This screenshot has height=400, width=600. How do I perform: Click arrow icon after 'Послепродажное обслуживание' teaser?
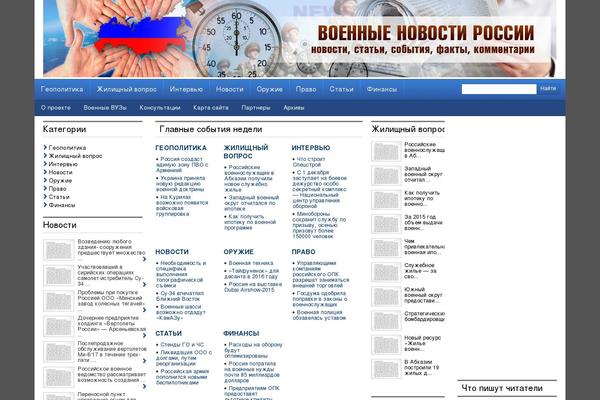coord(144,361)
